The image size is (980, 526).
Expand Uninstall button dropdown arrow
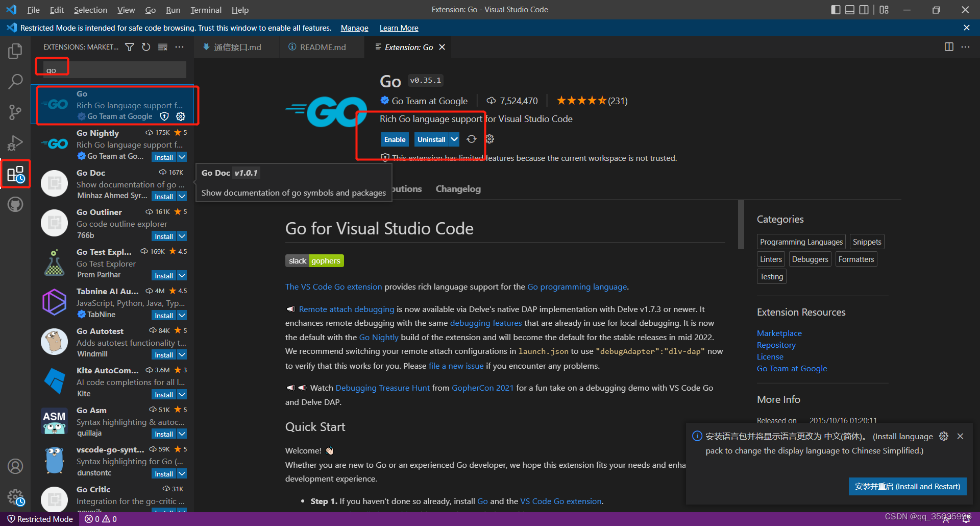click(454, 139)
